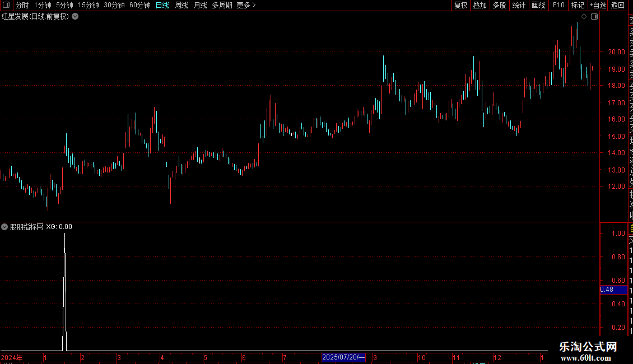Screen dimensions: 633x364
Task: Toggle the side panel icon before 分时
Action: (6, 5)
